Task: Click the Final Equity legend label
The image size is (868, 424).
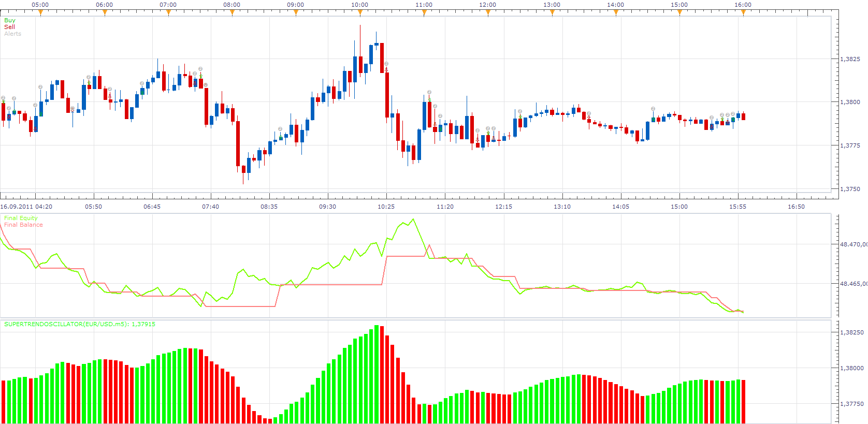Action: coord(21,218)
